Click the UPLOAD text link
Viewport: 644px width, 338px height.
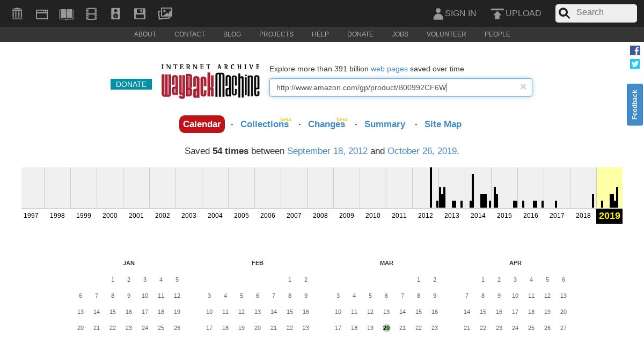coord(523,13)
